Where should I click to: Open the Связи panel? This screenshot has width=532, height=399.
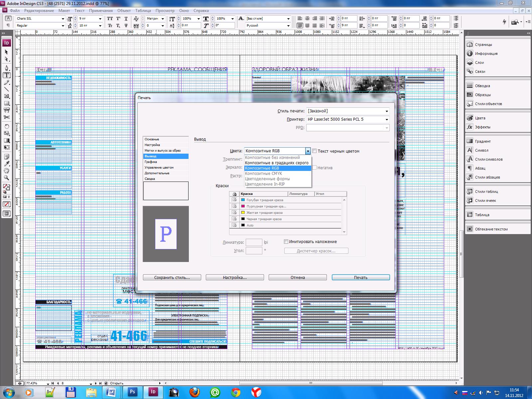coord(480,71)
